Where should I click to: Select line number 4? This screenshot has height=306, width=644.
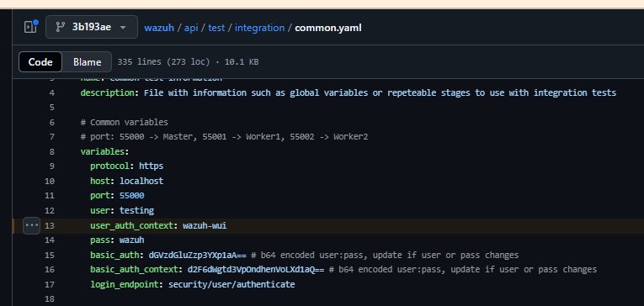(x=51, y=93)
